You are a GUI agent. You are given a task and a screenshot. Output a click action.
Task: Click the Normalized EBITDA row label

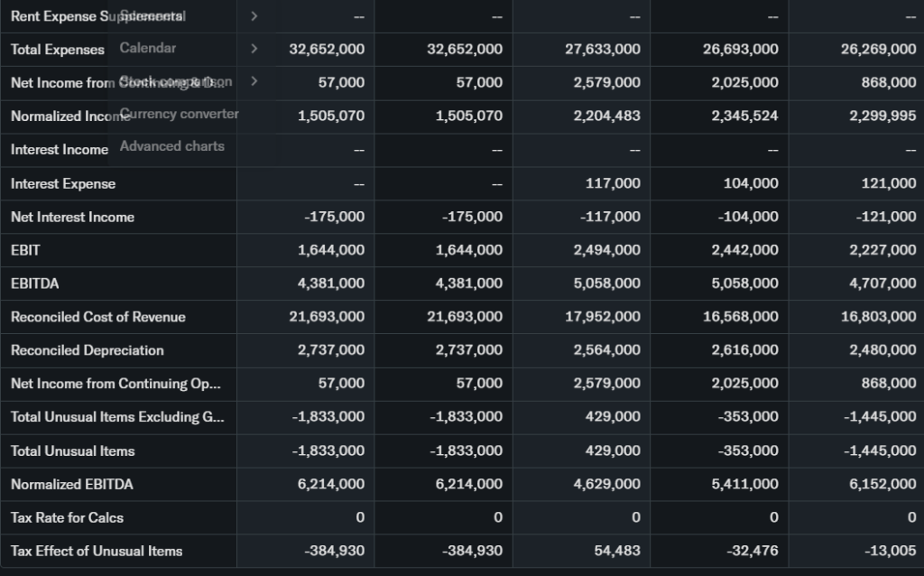pyautogui.click(x=71, y=484)
